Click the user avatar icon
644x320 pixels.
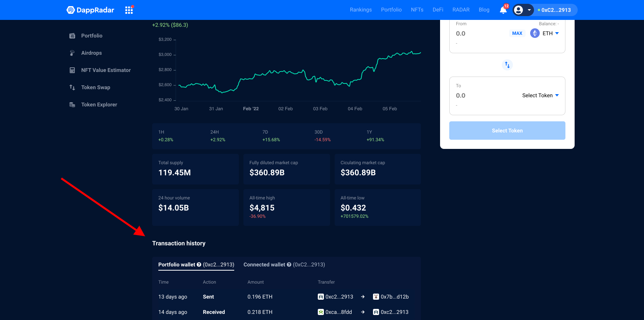(x=518, y=10)
